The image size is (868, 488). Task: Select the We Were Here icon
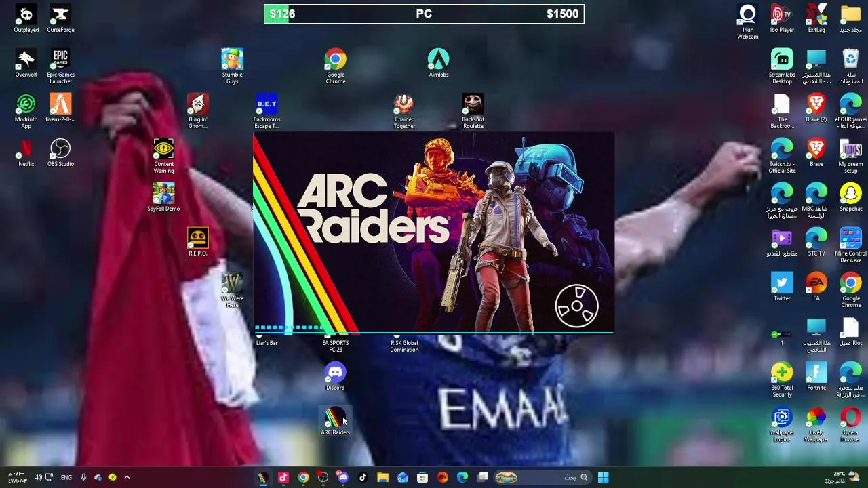232,290
